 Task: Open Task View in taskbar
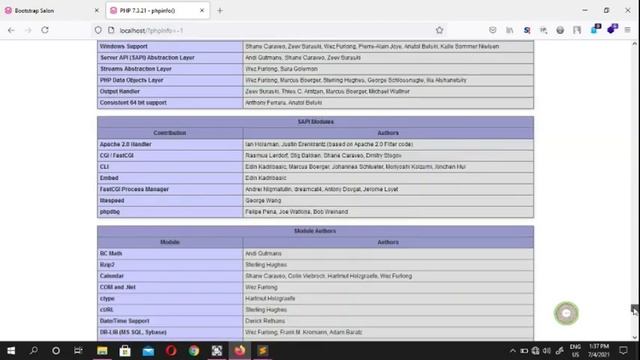(78, 351)
